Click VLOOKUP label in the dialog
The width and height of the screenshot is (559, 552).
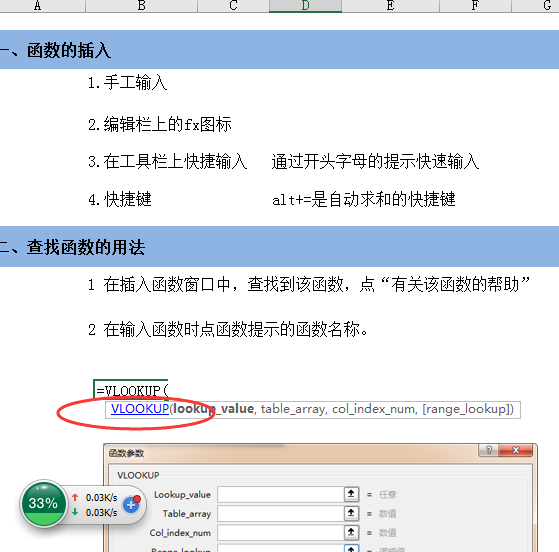click(x=138, y=475)
